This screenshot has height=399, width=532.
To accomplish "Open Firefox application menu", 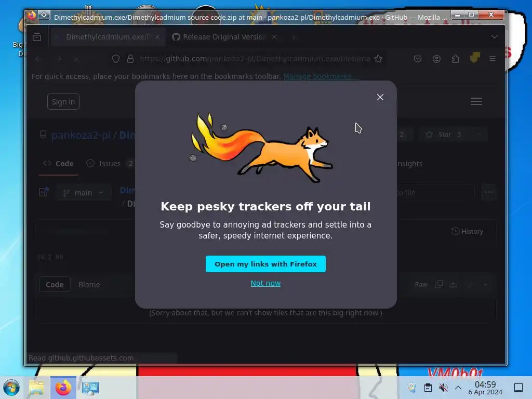I will pos(493,59).
